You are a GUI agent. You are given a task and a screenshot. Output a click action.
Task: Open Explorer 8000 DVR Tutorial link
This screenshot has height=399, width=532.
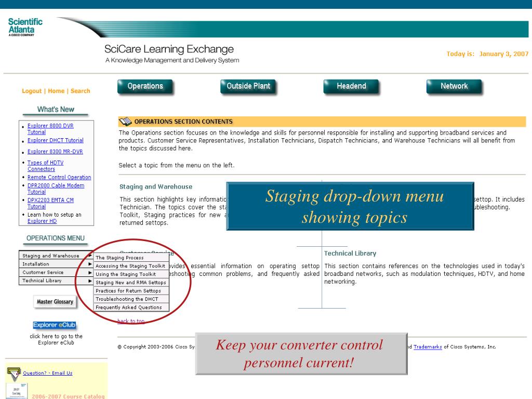(x=50, y=129)
